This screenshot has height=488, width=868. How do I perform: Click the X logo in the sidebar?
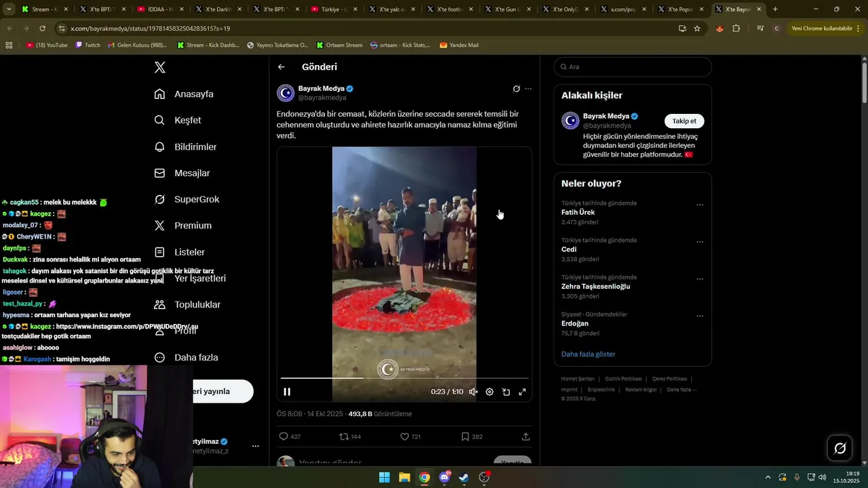pos(160,67)
